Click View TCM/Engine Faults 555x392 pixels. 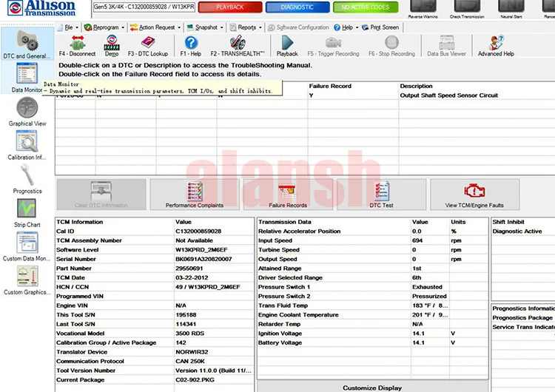tap(474, 195)
